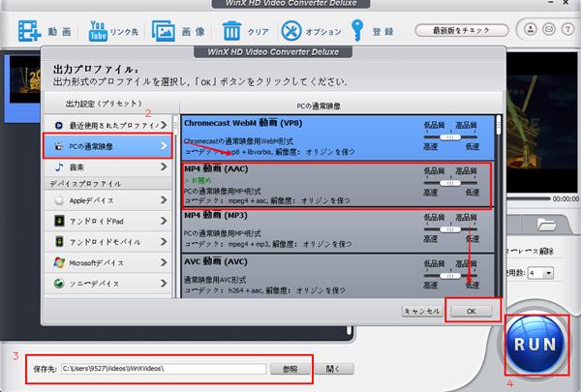Adjust quality slider for Chromecast WebM profile
The height and width of the screenshot is (392, 581).
(450, 137)
